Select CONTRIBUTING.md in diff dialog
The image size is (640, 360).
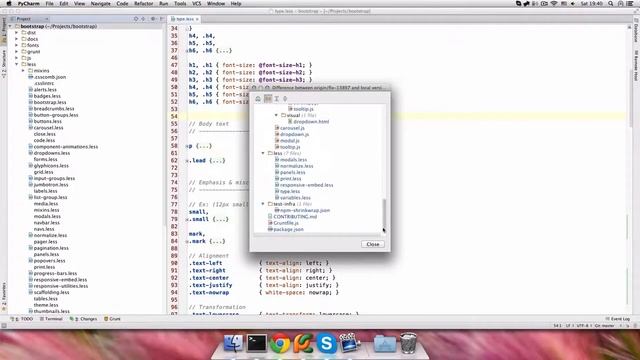click(292, 216)
